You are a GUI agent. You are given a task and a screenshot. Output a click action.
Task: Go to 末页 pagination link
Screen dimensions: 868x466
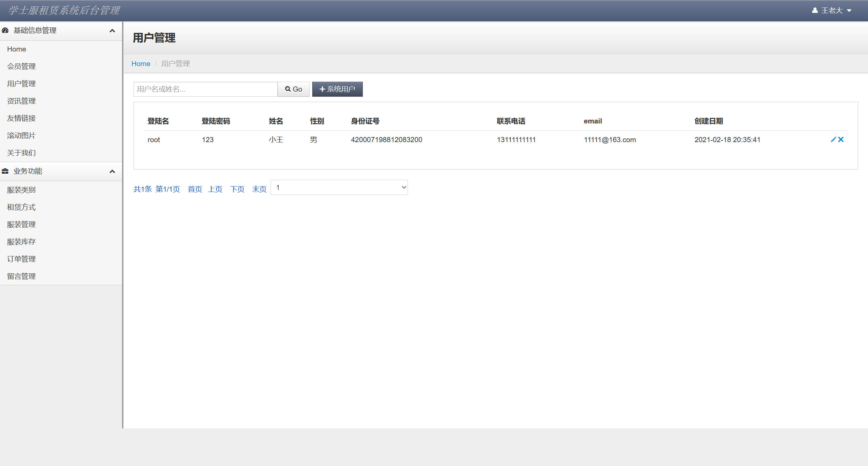pos(259,189)
